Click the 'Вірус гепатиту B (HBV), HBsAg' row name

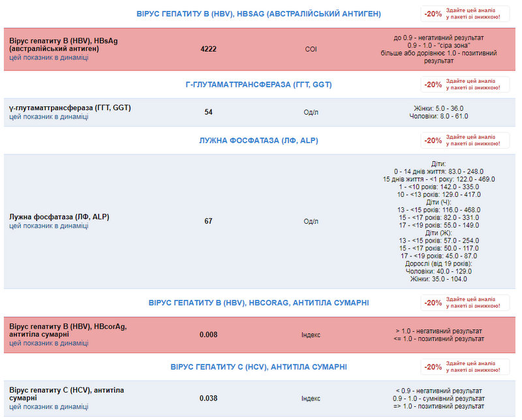pyautogui.click(x=63, y=45)
